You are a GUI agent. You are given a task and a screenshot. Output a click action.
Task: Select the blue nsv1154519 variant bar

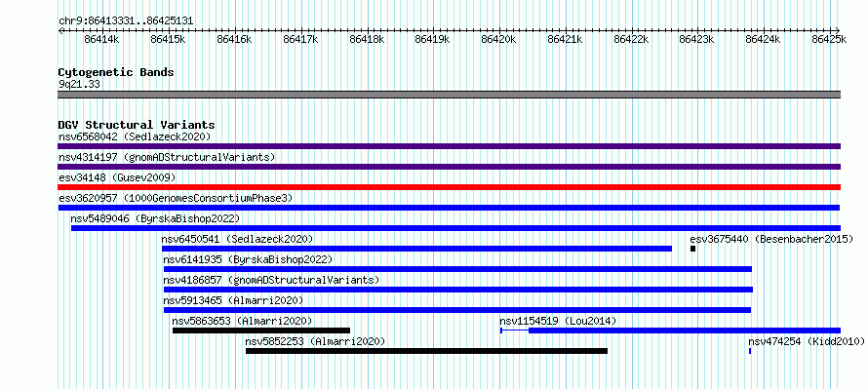click(670, 331)
